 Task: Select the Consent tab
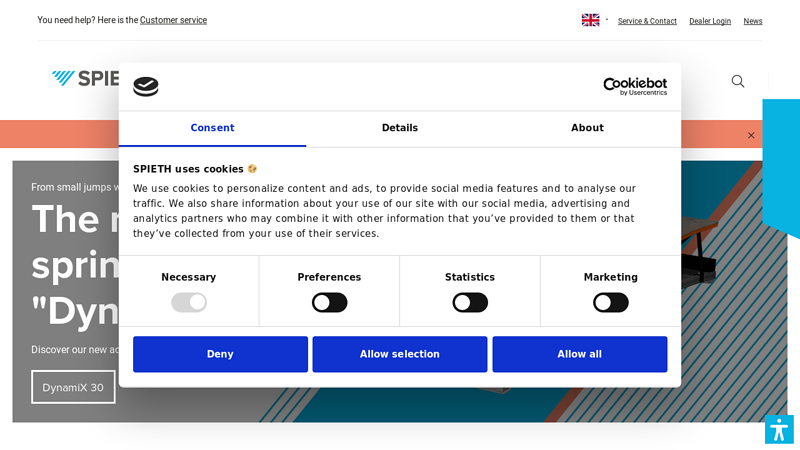point(212,128)
